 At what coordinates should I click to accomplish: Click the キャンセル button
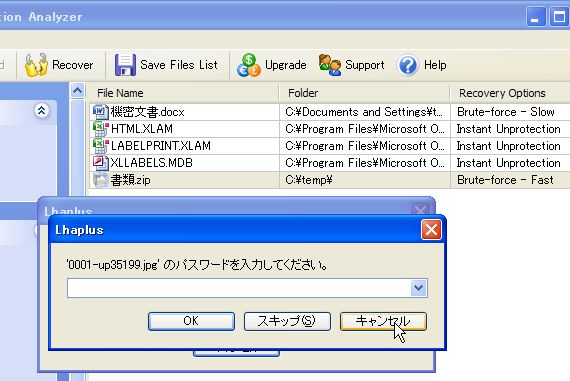pyautogui.click(x=383, y=321)
